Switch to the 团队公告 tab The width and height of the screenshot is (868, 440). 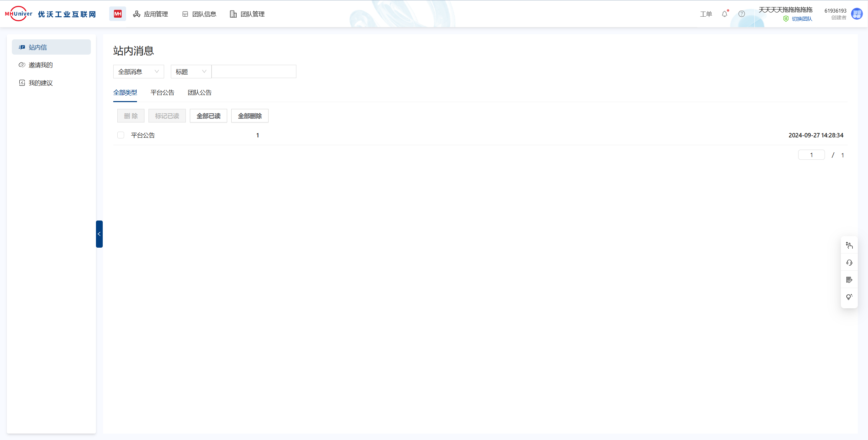(x=200, y=93)
